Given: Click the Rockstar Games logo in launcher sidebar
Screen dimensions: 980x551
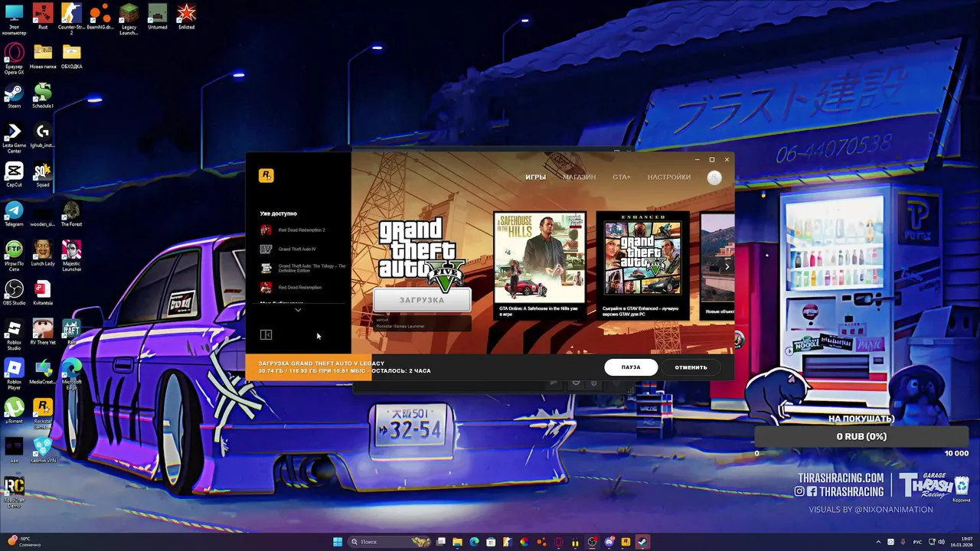Looking at the screenshot, I should 266,175.
